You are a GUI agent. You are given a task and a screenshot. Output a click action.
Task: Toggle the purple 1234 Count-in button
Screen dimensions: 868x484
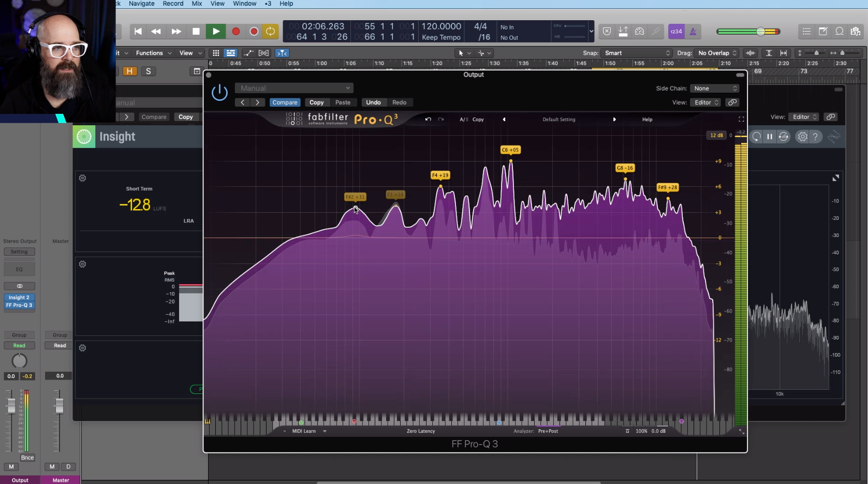(676, 32)
